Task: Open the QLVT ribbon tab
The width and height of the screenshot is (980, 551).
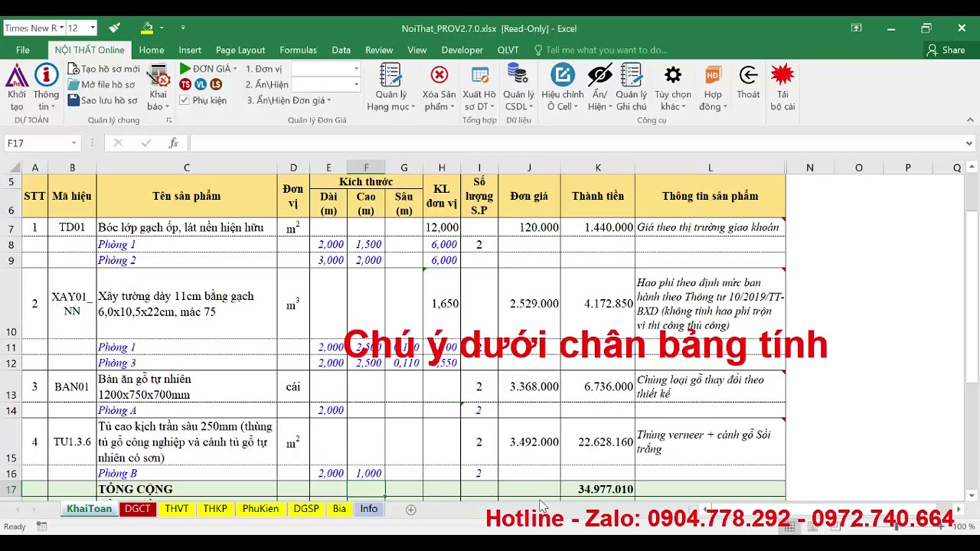Action: [x=508, y=50]
